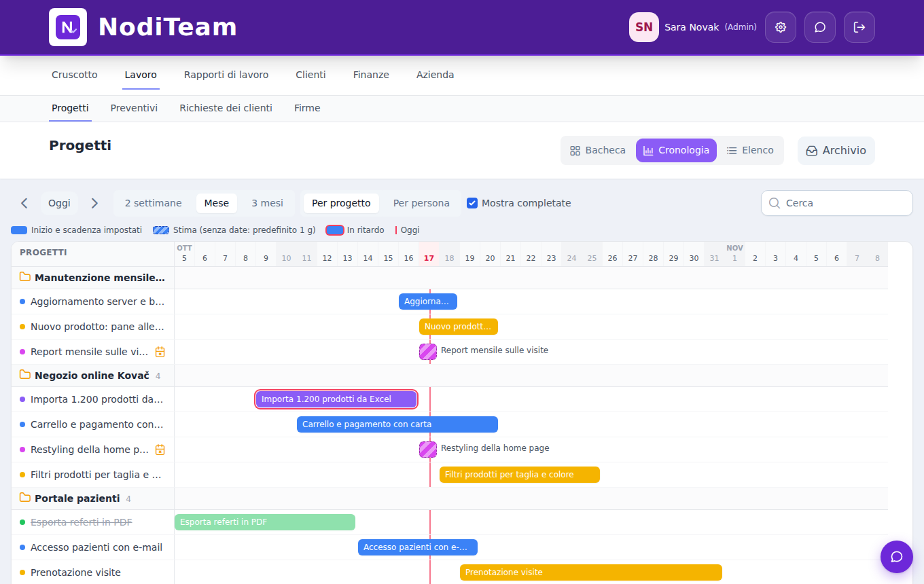Collapse the Portale pazienti group
924x584 pixels.
pyautogui.click(x=93, y=498)
